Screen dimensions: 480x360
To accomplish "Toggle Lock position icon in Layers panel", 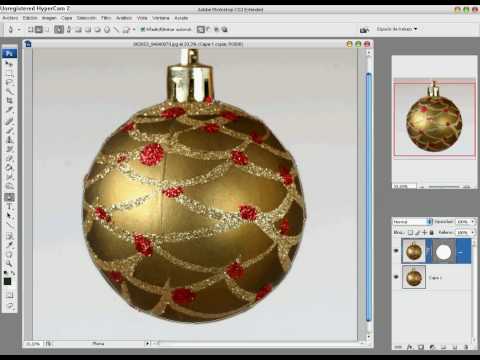I will click(424, 232).
